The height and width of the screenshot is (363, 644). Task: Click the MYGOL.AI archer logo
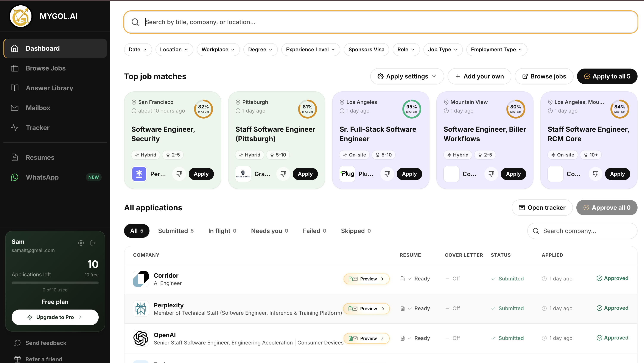pyautogui.click(x=21, y=16)
